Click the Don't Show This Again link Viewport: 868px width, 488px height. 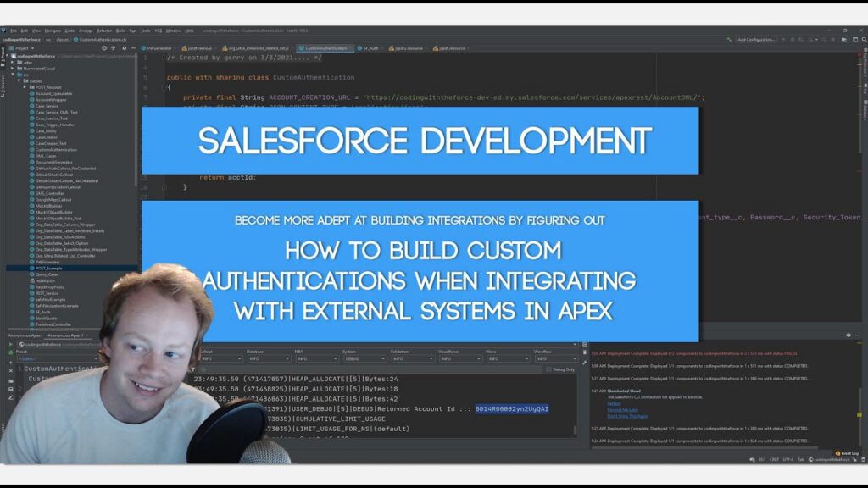click(x=627, y=416)
